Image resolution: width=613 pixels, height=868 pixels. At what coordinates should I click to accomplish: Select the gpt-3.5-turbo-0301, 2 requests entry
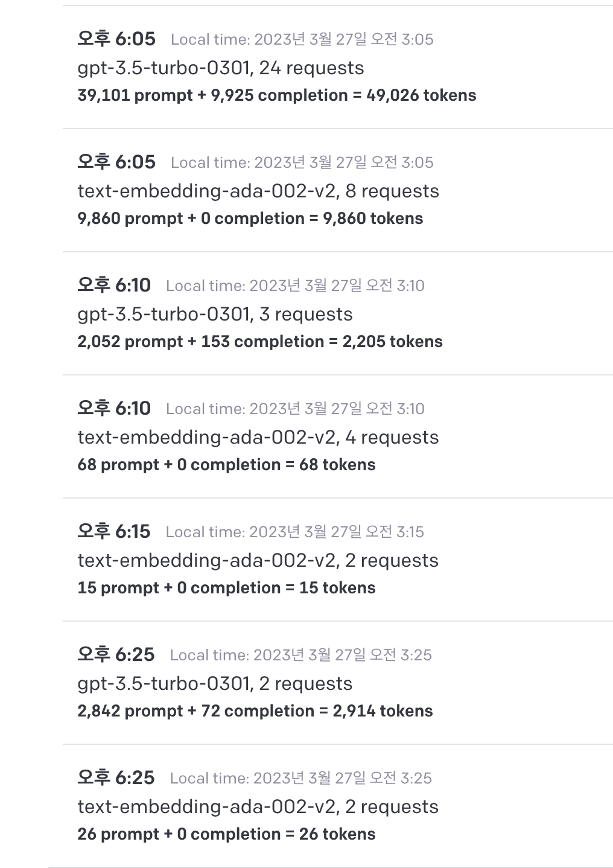(215, 683)
